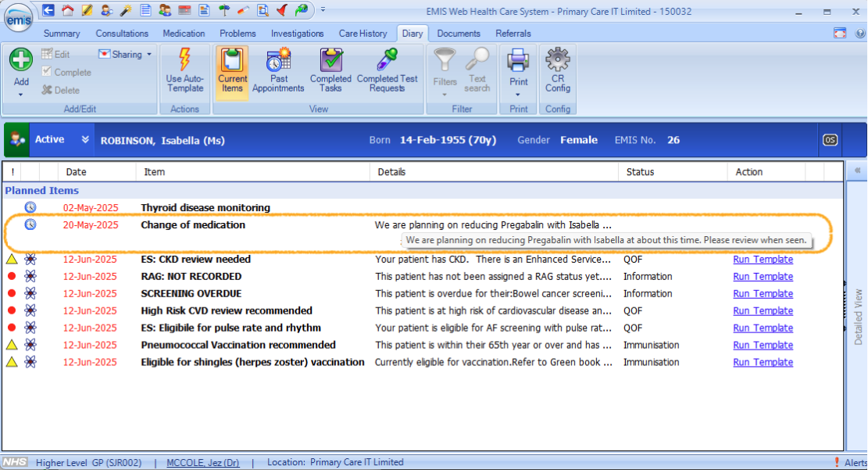Open the Care History tab
Viewport: 868px width, 470px height.
pos(363,34)
